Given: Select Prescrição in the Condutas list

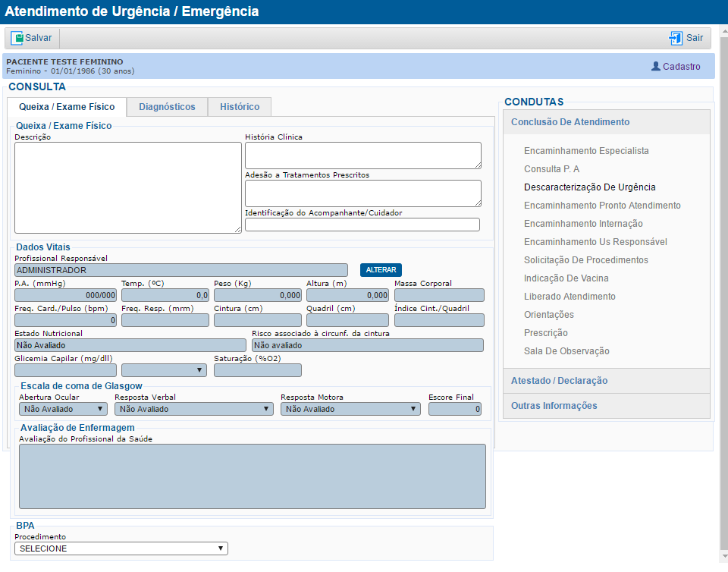Looking at the screenshot, I should 548,332.
